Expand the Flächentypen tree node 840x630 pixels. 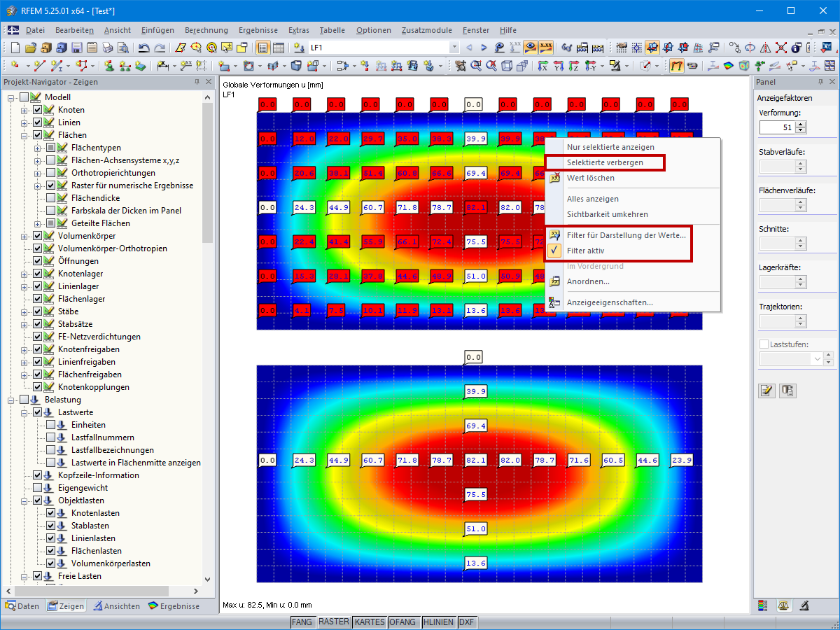pos(38,148)
